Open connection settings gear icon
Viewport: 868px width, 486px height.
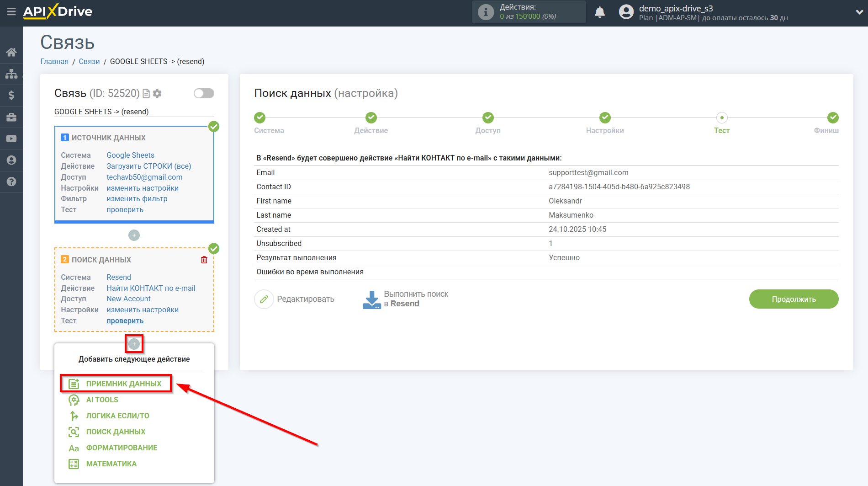pos(157,94)
